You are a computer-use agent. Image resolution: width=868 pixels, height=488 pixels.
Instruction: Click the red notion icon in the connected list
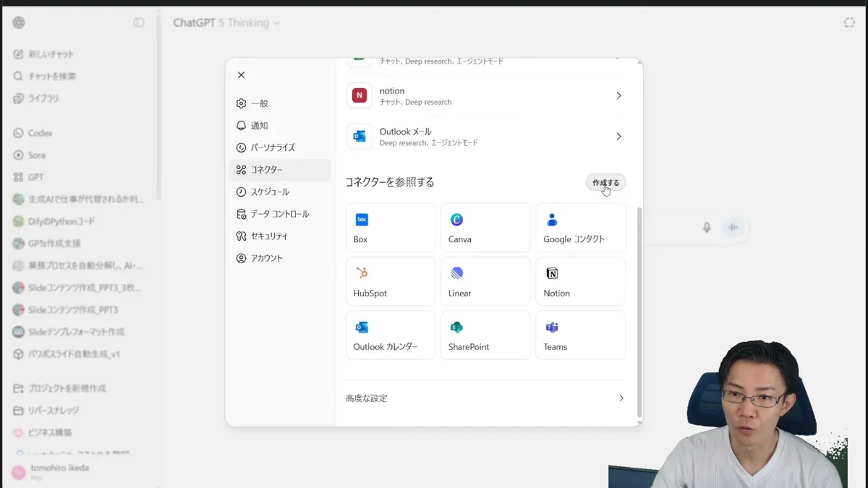point(359,95)
